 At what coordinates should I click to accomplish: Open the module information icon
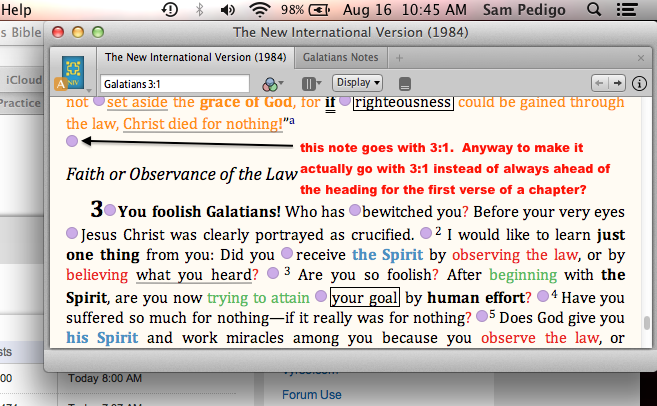point(639,83)
